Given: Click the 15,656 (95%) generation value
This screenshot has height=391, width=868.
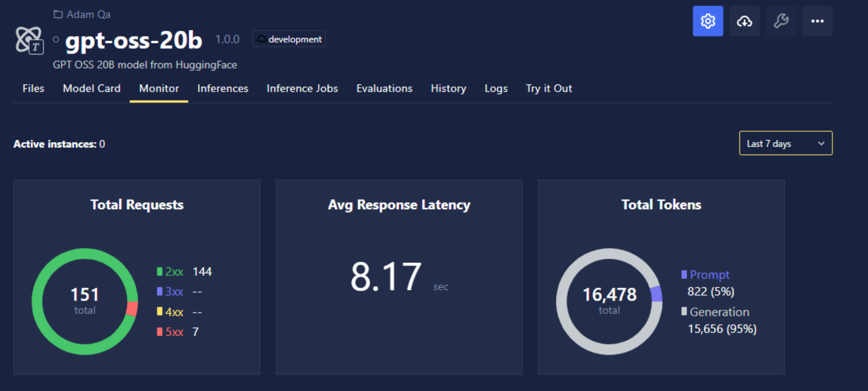Looking at the screenshot, I should [x=722, y=329].
